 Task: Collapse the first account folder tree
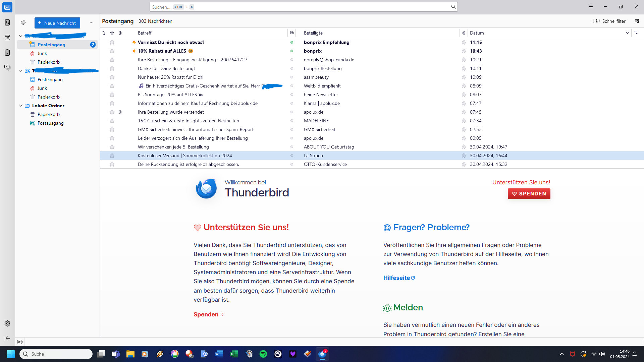21,36
